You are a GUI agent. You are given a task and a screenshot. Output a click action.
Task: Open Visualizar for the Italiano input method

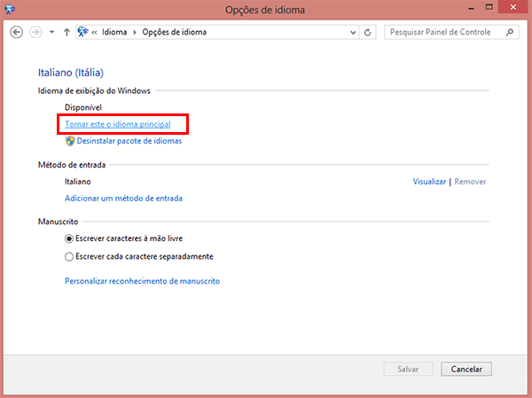429,182
